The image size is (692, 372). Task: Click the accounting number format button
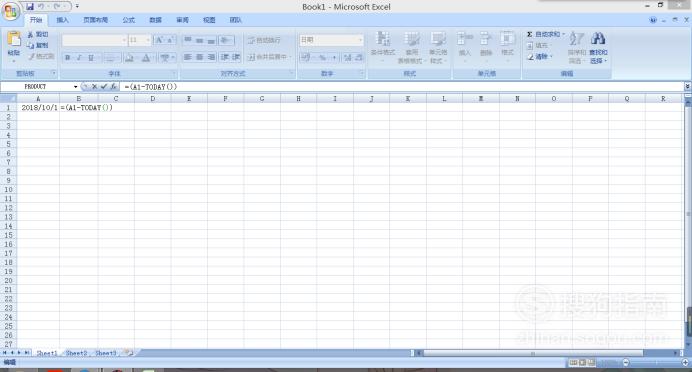[x=306, y=57]
